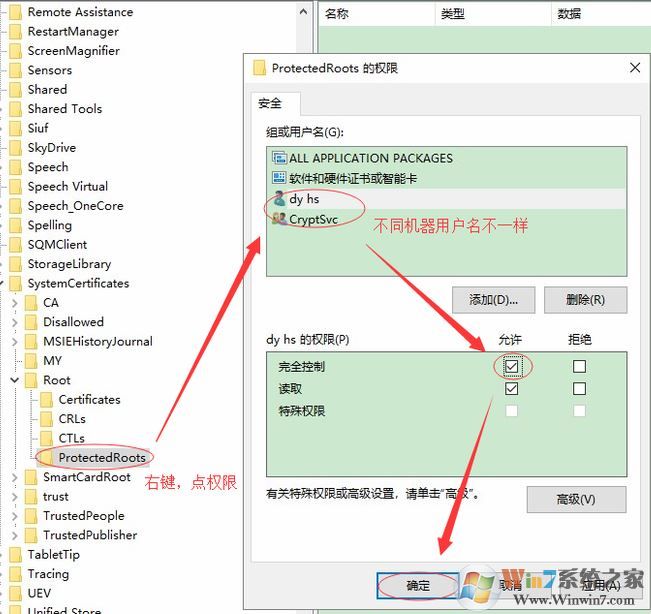
Task: Collapse the Root key
Action: pos(15,380)
